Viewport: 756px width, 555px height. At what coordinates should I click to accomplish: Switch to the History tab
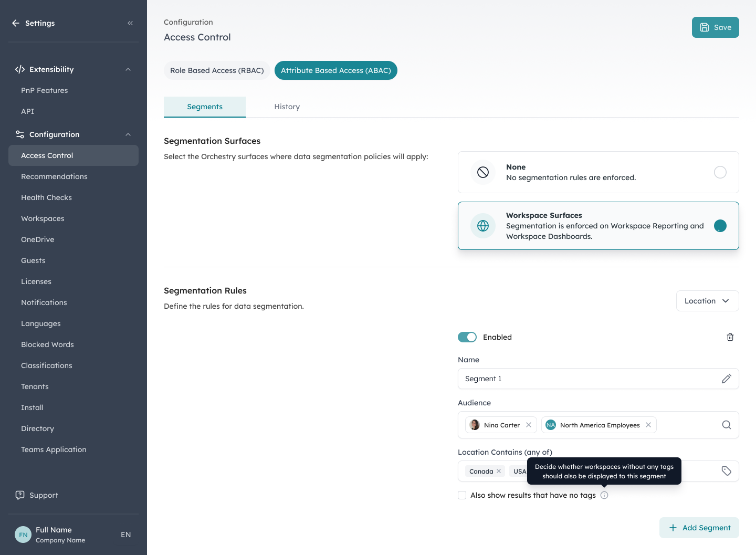coord(287,107)
